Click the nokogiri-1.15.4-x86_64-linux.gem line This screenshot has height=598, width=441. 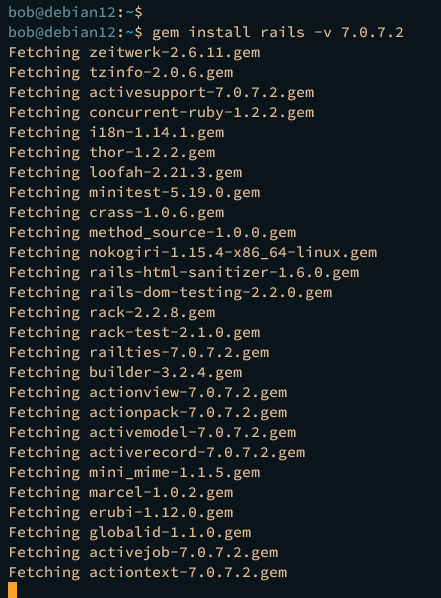pos(193,252)
